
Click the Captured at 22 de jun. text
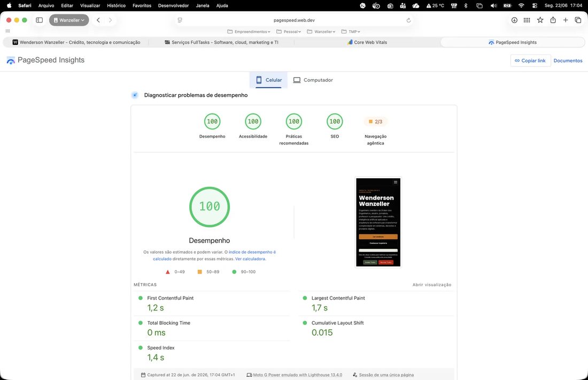191,375
